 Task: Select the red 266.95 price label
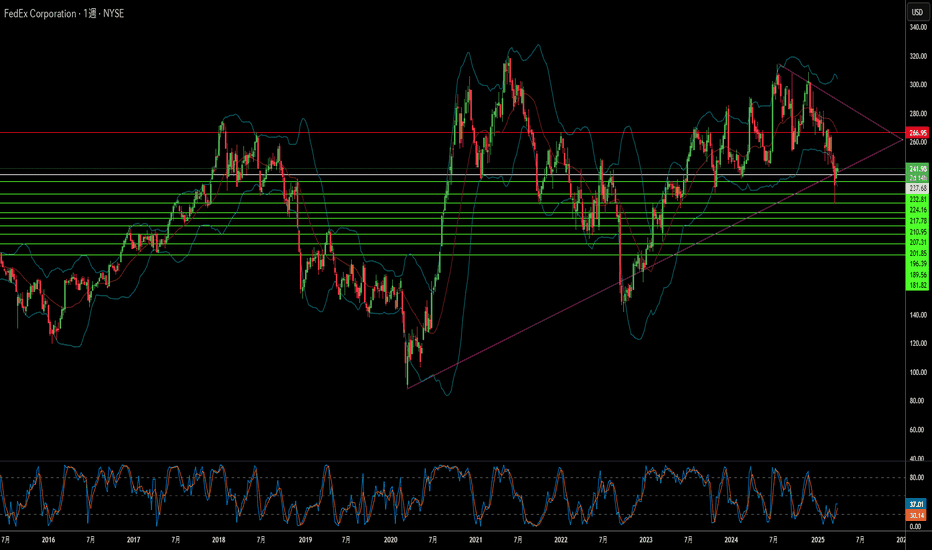[917, 133]
